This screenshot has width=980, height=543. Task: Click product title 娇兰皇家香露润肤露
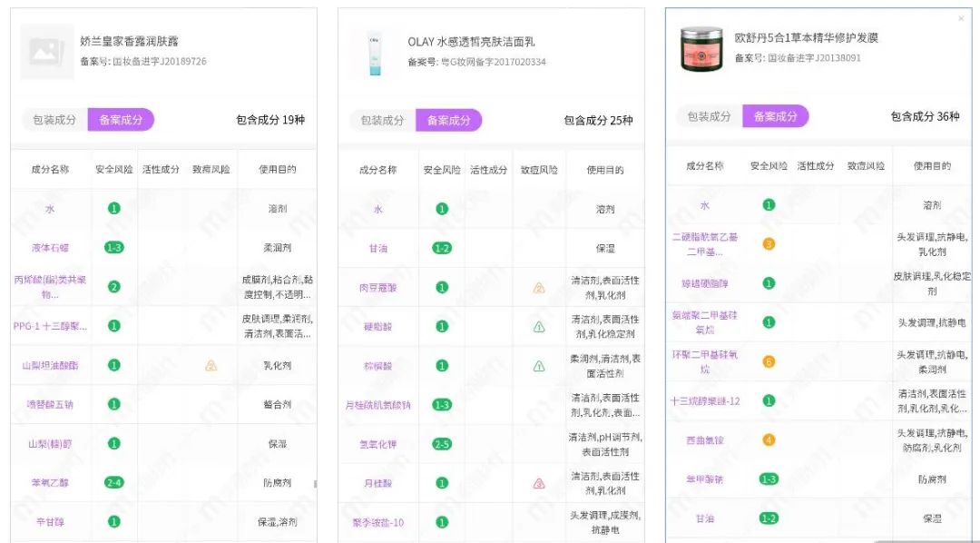[x=130, y=41]
